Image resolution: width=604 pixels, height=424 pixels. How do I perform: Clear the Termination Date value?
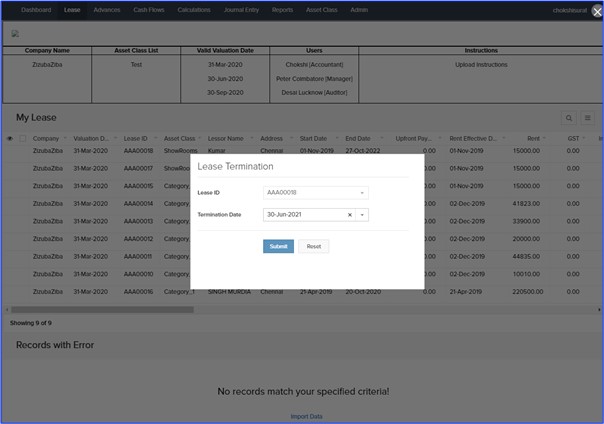(x=350, y=214)
